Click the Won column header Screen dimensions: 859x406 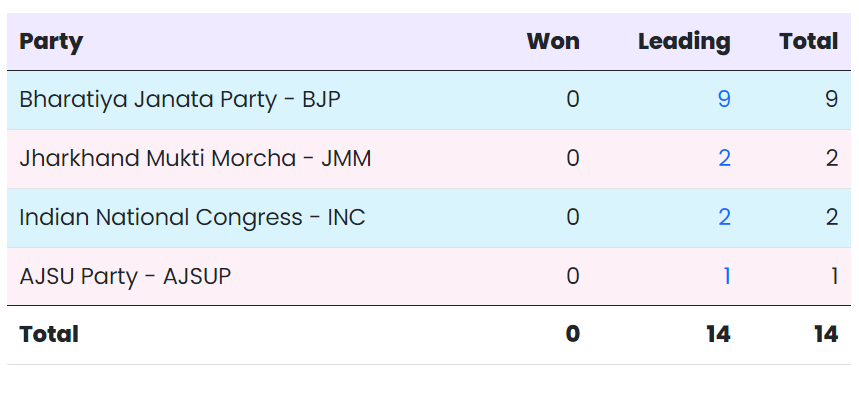point(553,42)
